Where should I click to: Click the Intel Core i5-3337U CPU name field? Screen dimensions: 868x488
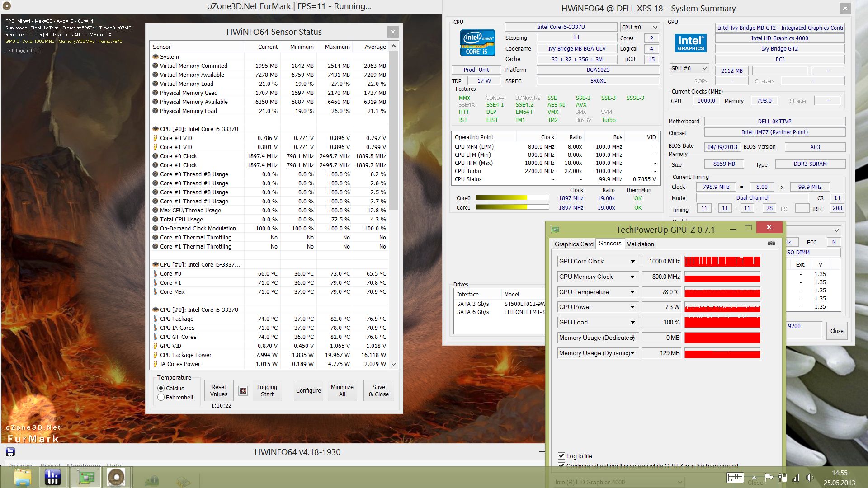(561, 27)
